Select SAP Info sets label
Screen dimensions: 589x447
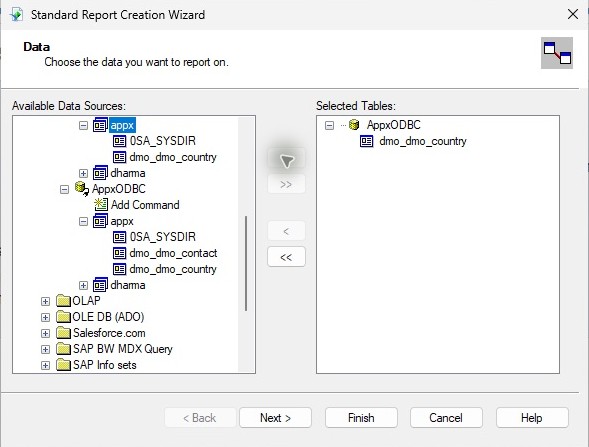pyautogui.click(x=104, y=365)
